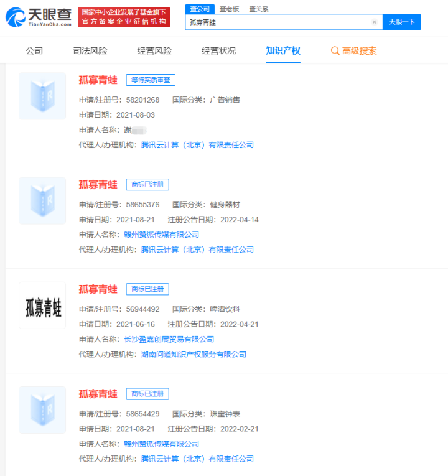Click the red official credit agency banner
The height and width of the screenshot is (476, 448).
point(124,17)
